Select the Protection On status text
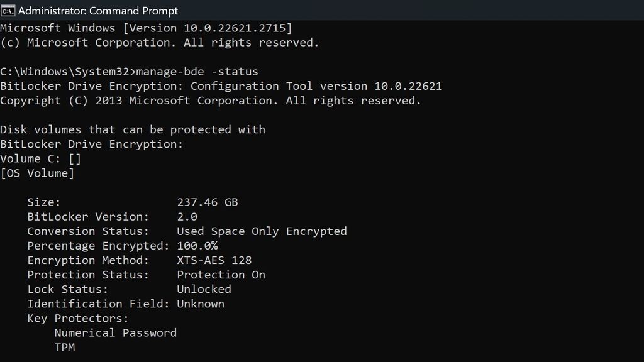The width and height of the screenshot is (644, 362). (x=220, y=275)
